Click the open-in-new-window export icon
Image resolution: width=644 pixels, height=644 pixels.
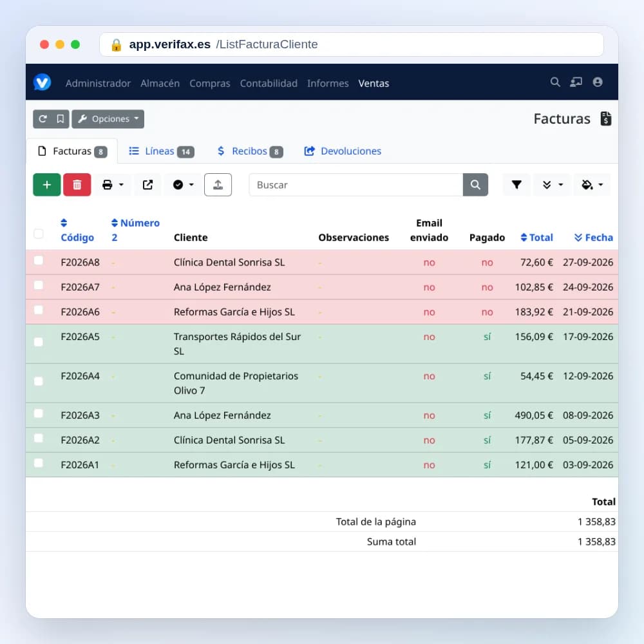pyautogui.click(x=148, y=185)
